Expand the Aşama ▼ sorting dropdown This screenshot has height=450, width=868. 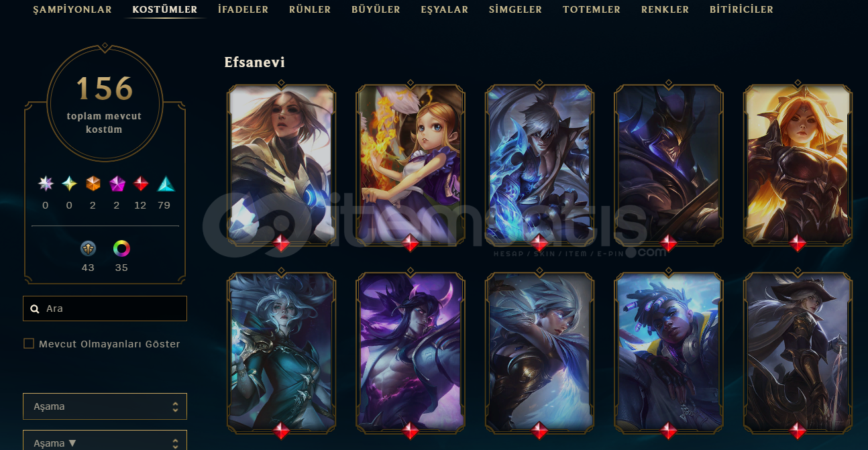(105, 441)
